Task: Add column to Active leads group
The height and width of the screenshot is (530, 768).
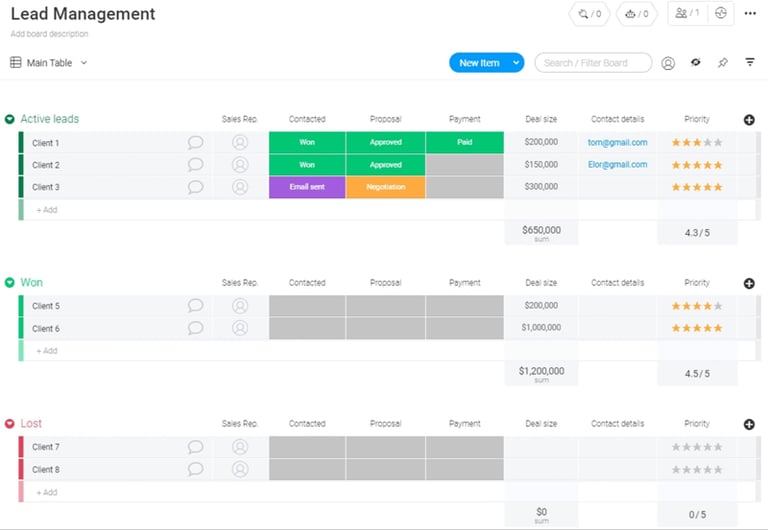Action: pyautogui.click(x=749, y=120)
